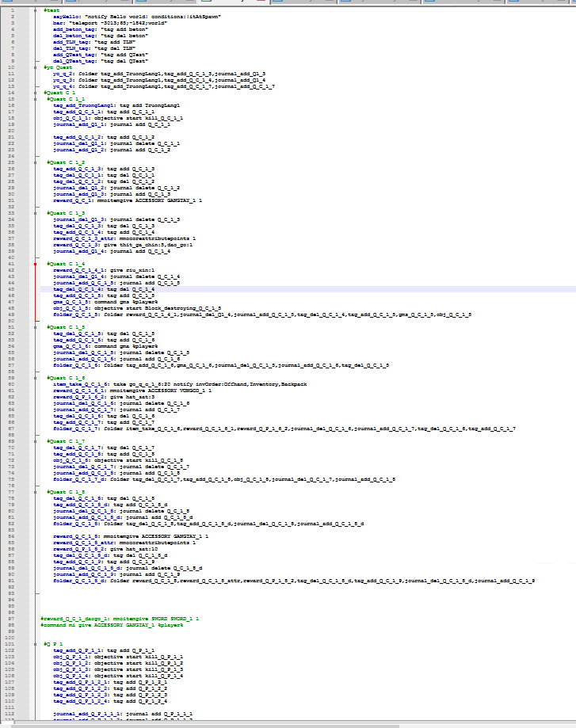
Task: Click the folder_Q_C_1_8_d line
Action: 294,581
